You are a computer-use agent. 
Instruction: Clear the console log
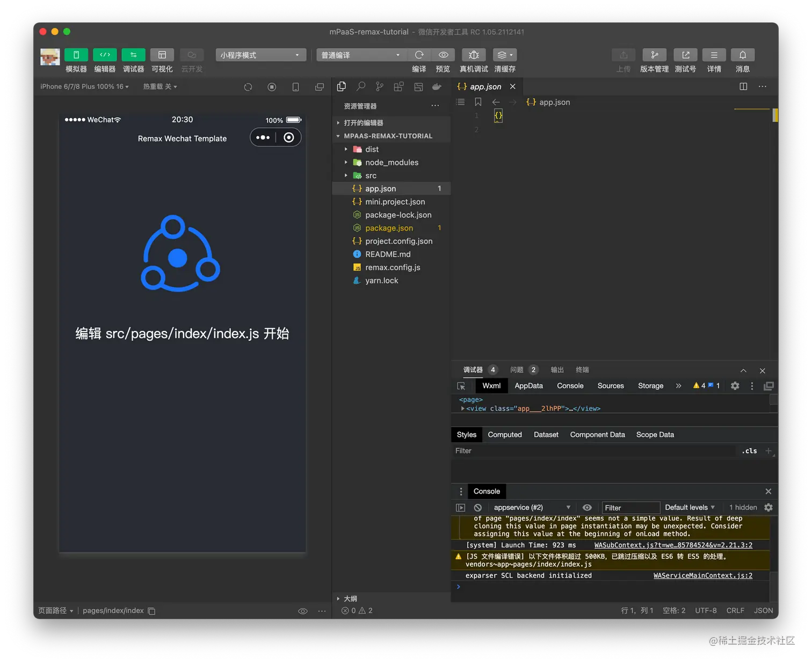click(478, 508)
